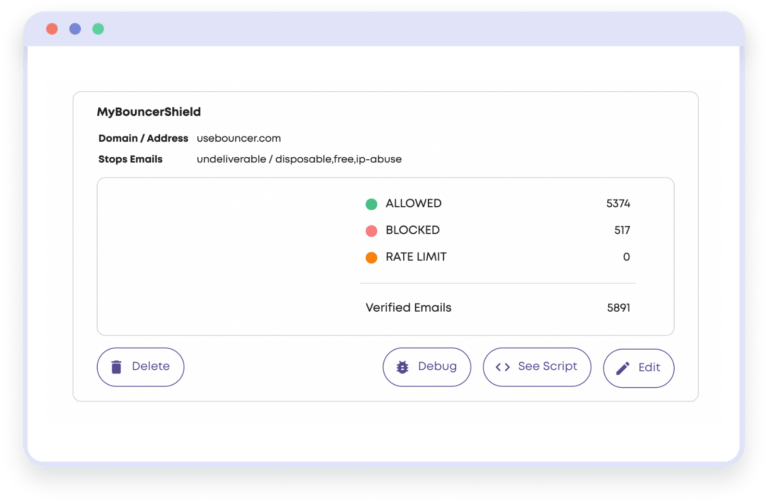Click the undeliverable / disposable,free,ip-abuse value
The height and width of the screenshot is (502, 768).
click(299, 159)
